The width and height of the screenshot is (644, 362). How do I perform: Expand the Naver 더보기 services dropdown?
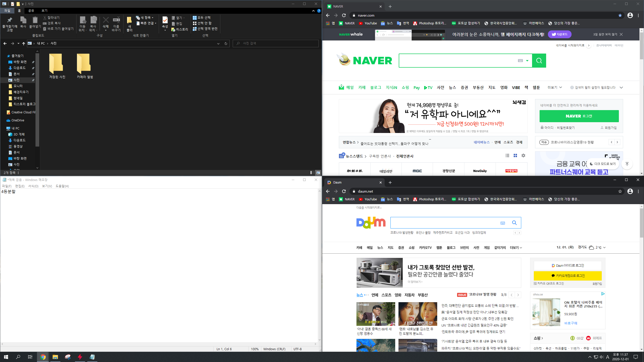[x=554, y=87]
